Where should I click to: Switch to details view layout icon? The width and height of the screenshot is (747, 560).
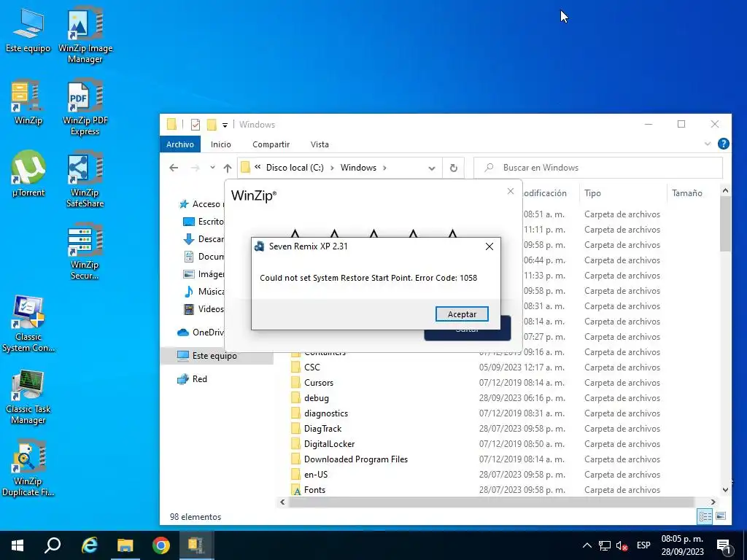pos(705,516)
